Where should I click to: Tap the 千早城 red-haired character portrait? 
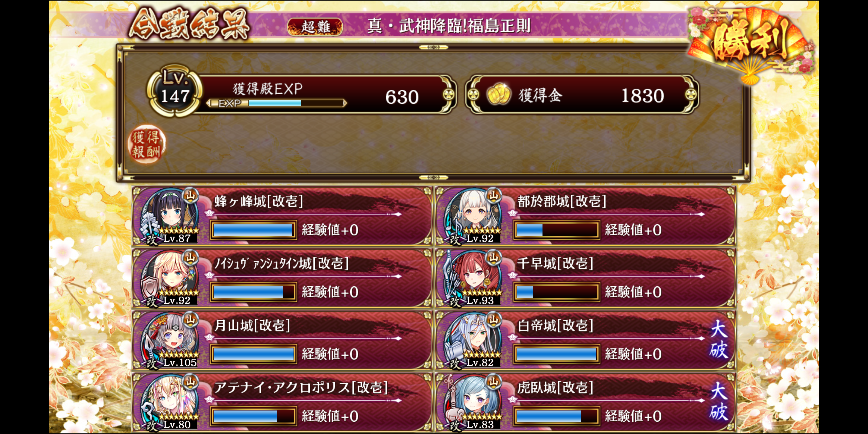coord(473,278)
